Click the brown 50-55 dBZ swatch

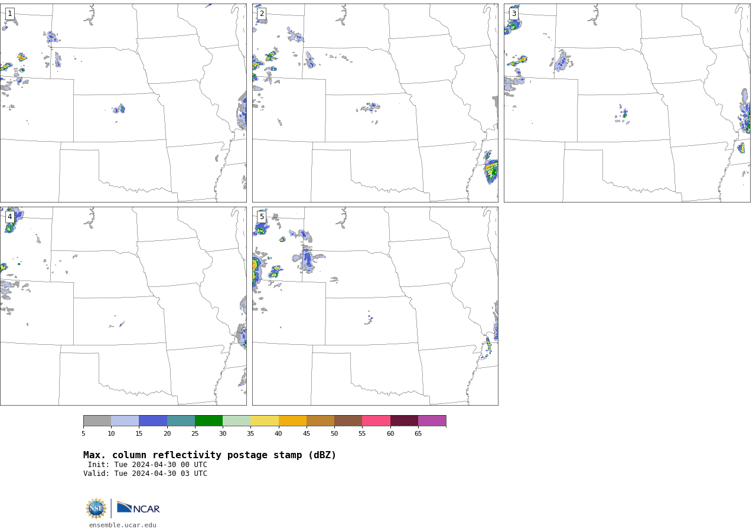click(348, 420)
